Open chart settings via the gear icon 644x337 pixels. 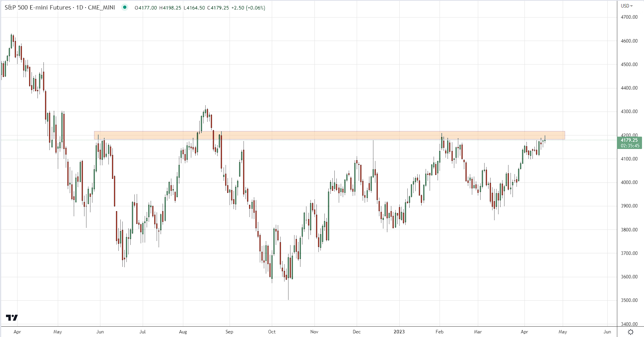630,332
